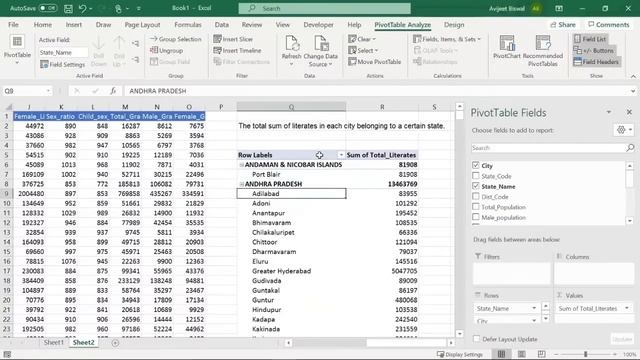Open Fields, Items, & Sets dropdown

447,39
